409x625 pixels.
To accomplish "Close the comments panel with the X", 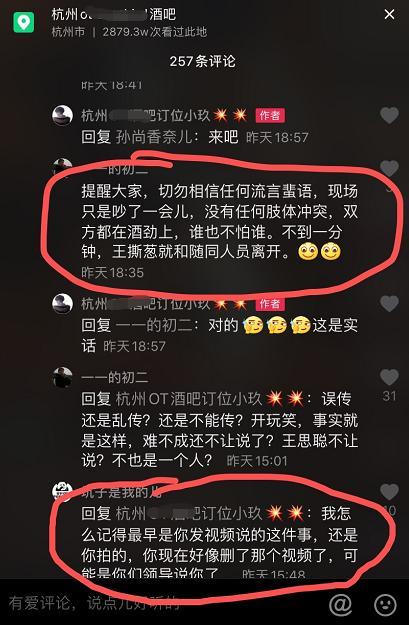I will point(389,15).
